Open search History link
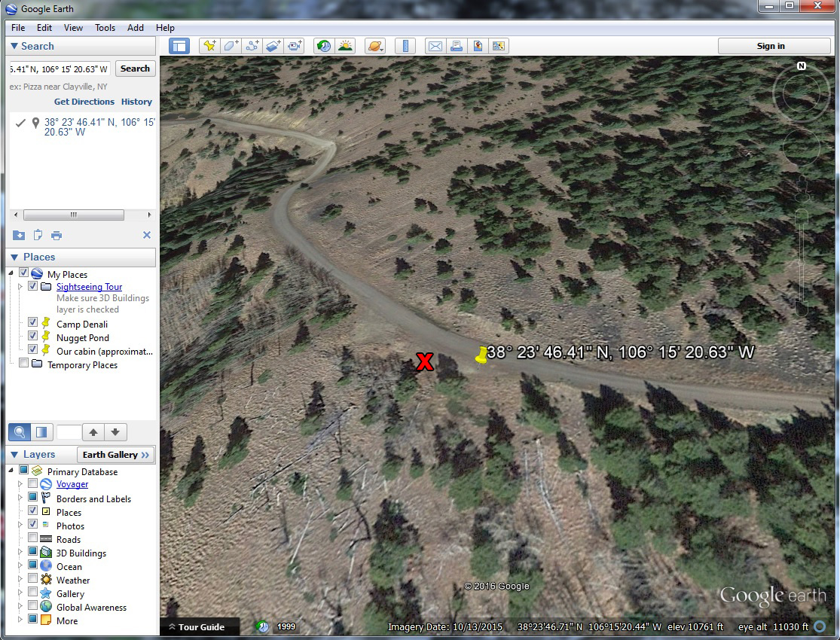Viewport: 840px width, 640px height. tap(136, 102)
